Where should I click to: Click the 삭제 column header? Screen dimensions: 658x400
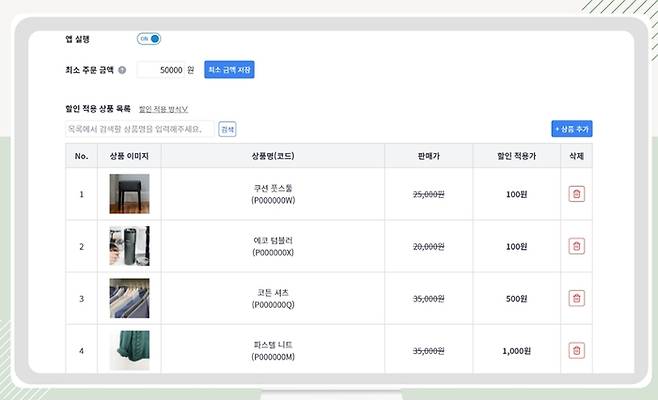click(577, 156)
